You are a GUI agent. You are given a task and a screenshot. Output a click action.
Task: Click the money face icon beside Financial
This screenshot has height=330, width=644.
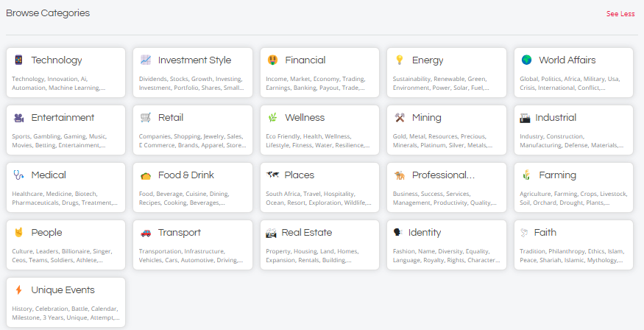pyautogui.click(x=272, y=60)
